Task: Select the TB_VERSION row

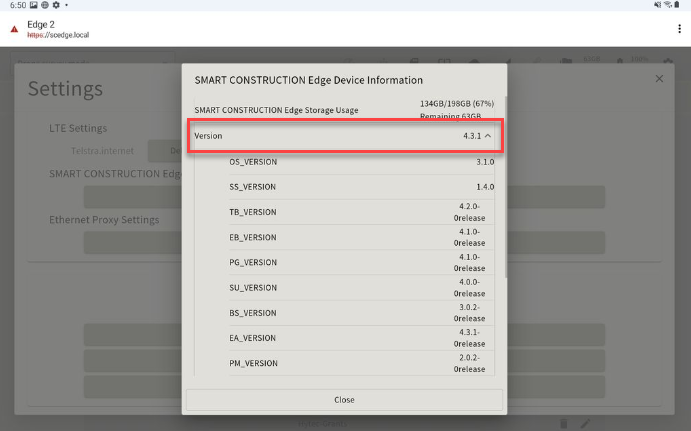Action: (x=361, y=212)
